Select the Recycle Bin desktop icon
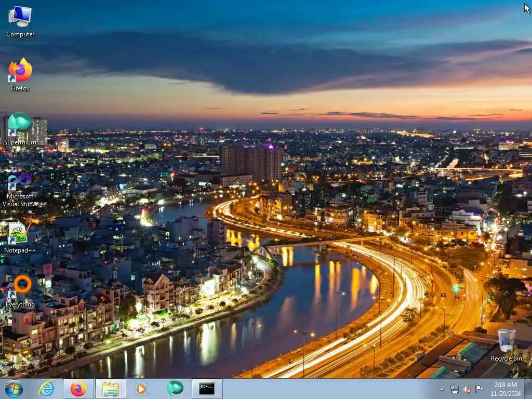Image resolution: width=532 pixels, height=399 pixels. 506,345
